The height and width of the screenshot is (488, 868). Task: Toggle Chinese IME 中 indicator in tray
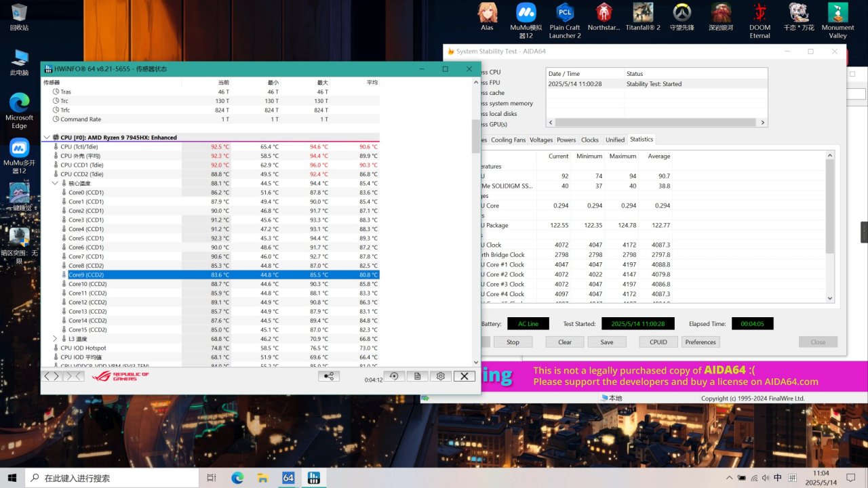click(777, 478)
